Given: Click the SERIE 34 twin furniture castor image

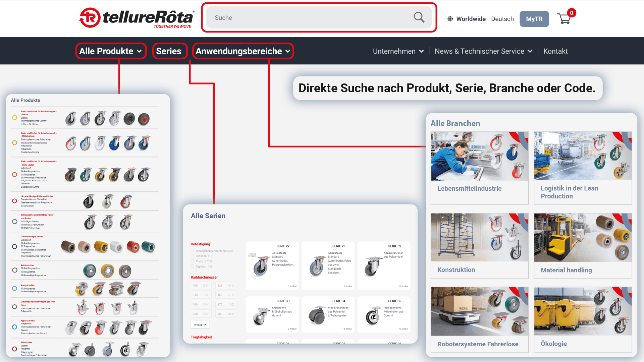Looking at the screenshot, I should tap(317, 315).
